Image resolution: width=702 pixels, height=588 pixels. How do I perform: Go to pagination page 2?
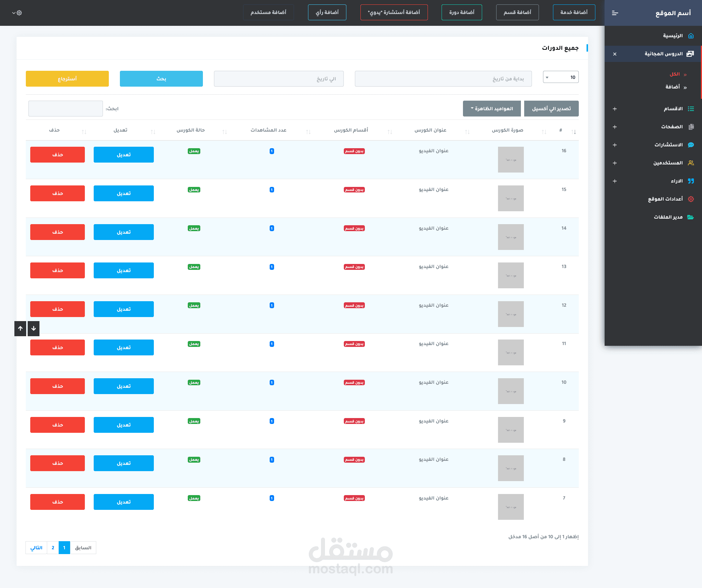(53, 548)
